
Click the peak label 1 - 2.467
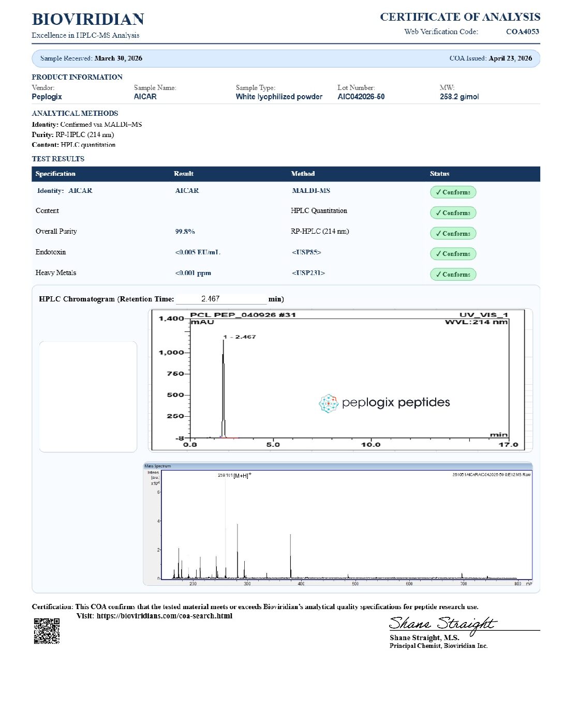[x=240, y=337]
